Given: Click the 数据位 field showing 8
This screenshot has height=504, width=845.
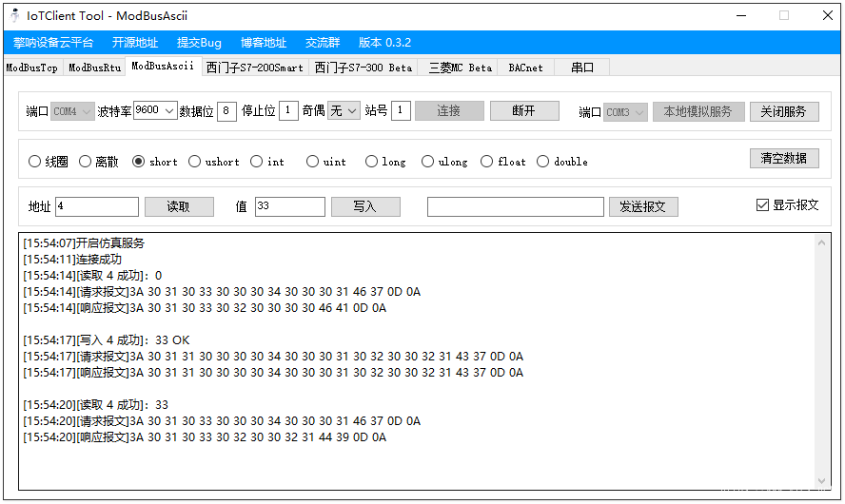Looking at the screenshot, I should [x=226, y=111].
